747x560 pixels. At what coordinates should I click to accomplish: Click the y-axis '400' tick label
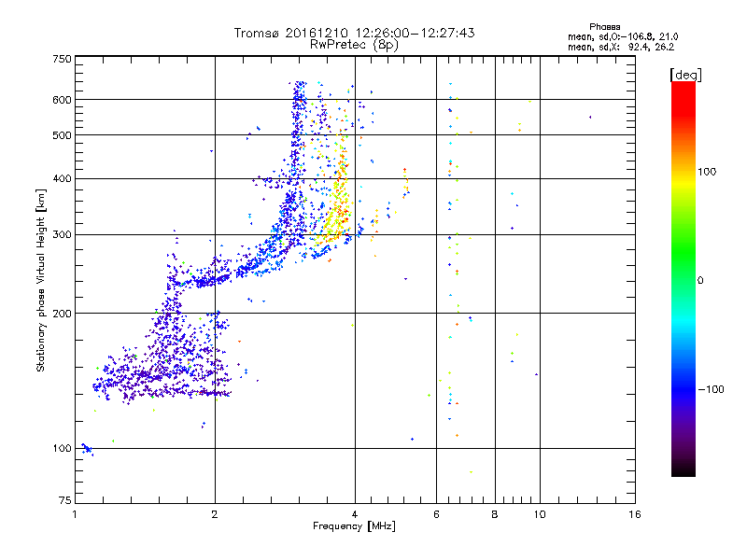[62, 178]
